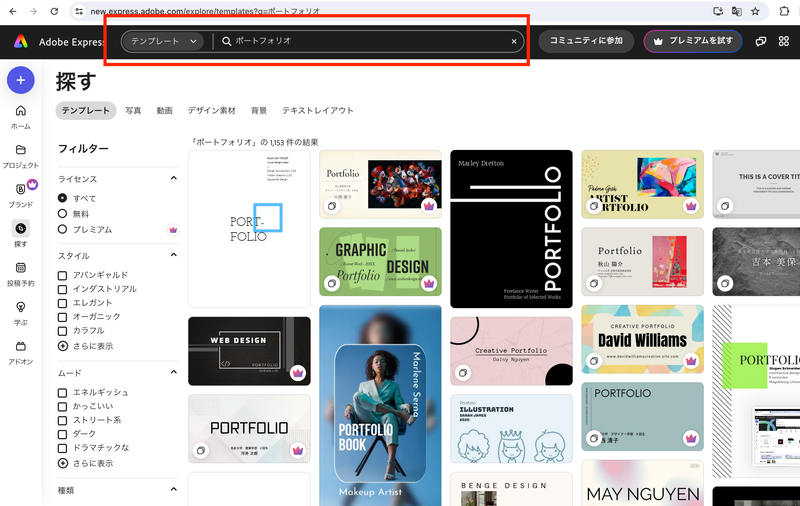Click the blue plus create button

click(x=20, y=80)
